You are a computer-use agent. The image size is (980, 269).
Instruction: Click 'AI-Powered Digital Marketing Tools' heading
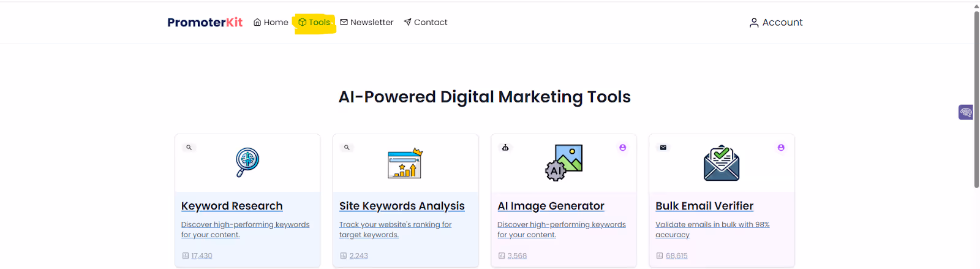(484, 97)
